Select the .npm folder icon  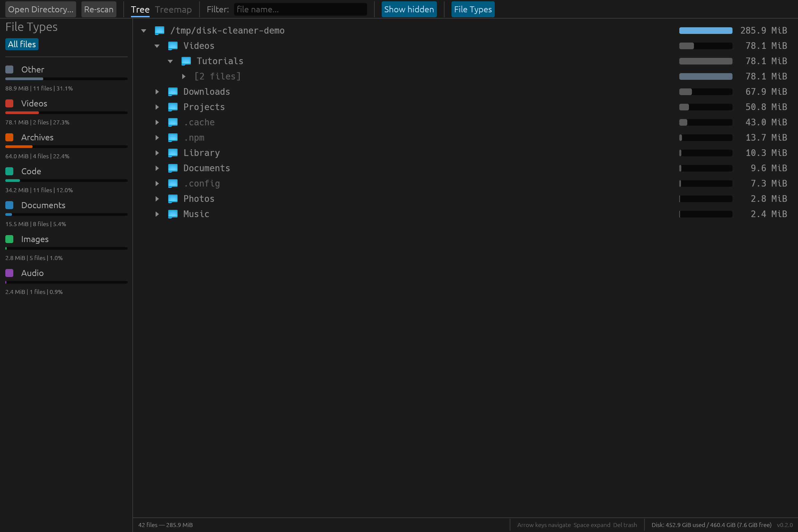[x=173, y=137]
